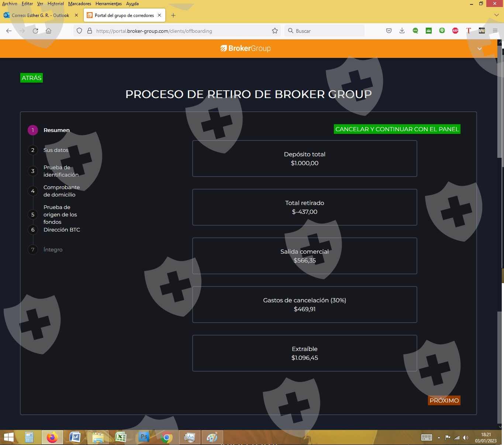Click CANCELAR Y CONTINUAR CON EL PANEL

(397, 129)
